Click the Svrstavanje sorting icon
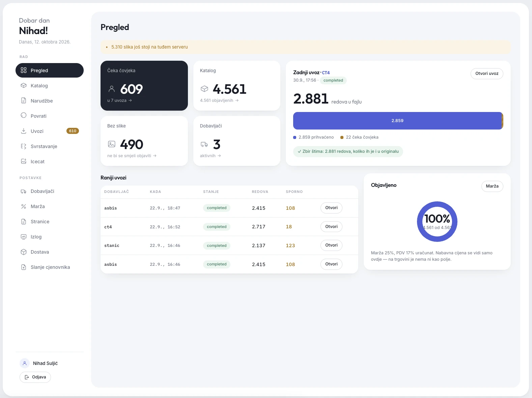Viewport: 532px width, 398px height. click(x=24, y=146)
